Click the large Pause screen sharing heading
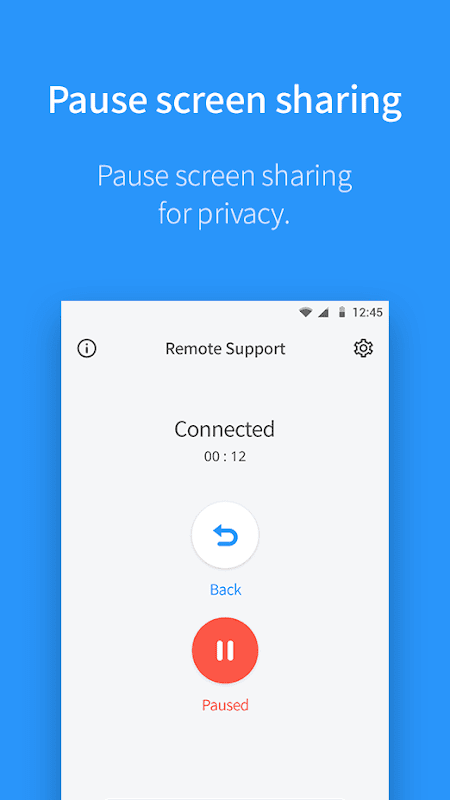This screenshot has width=450, height=800. [x=225, y=99]
